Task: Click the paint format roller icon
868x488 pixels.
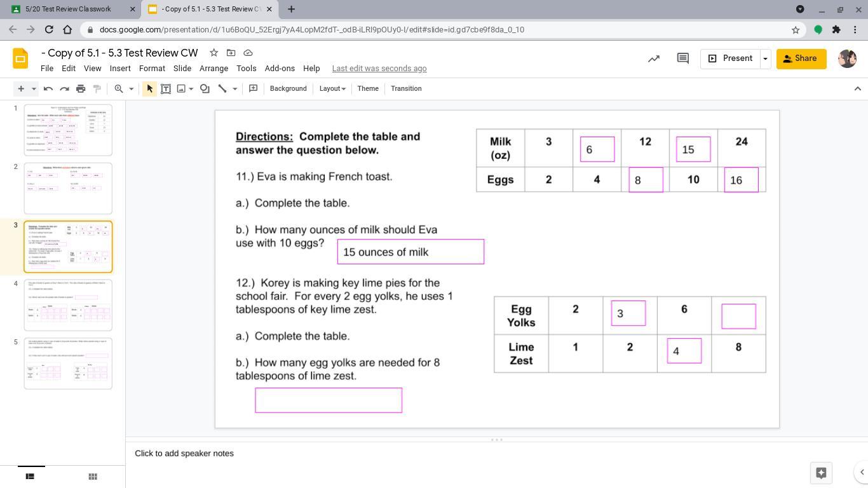Action: point(97,89)
